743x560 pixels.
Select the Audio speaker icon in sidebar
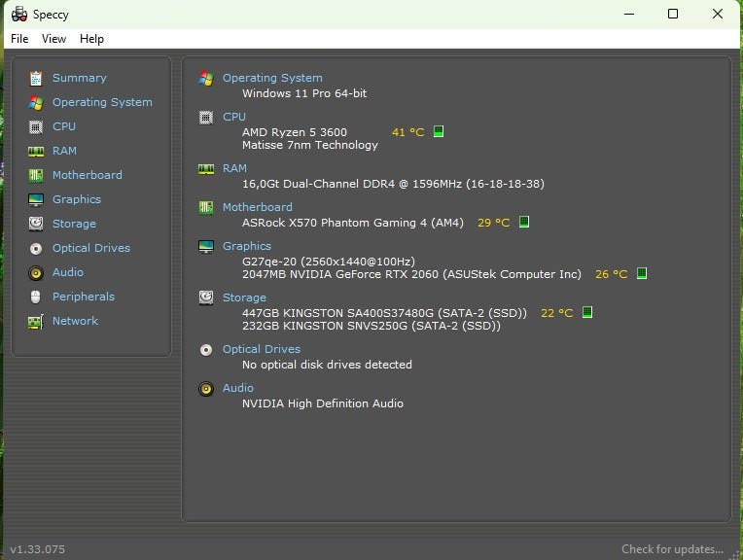point(36,272)
